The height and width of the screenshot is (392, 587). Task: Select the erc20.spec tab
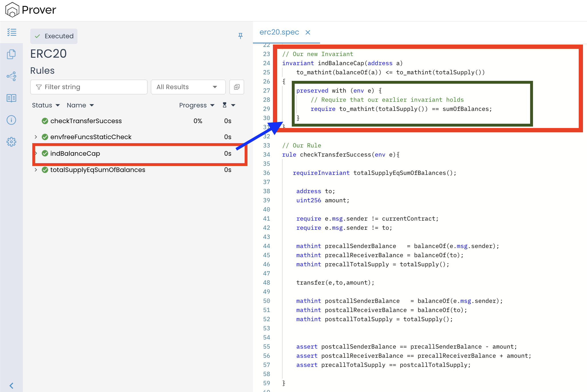pos(279,32)
